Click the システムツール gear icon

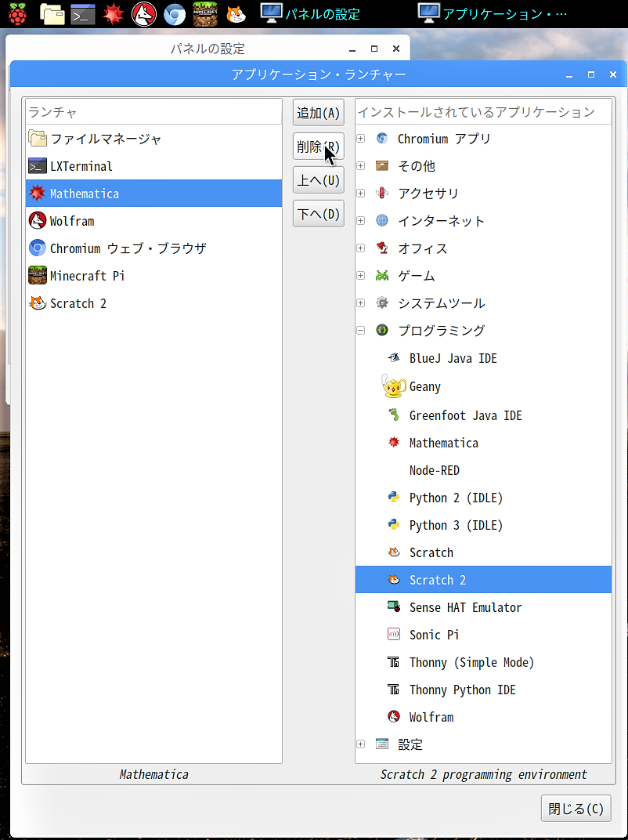pyautogui.click(x=381, y=302)
